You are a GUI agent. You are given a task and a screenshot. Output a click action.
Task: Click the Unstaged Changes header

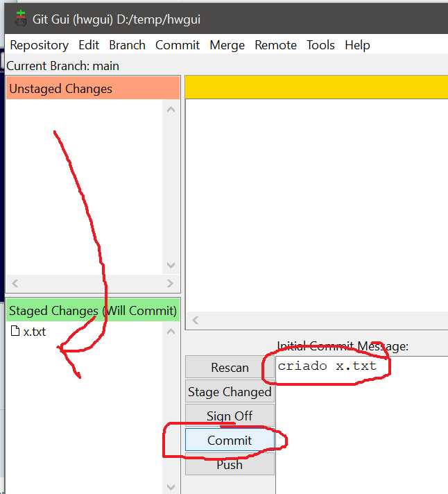[93, 88]
